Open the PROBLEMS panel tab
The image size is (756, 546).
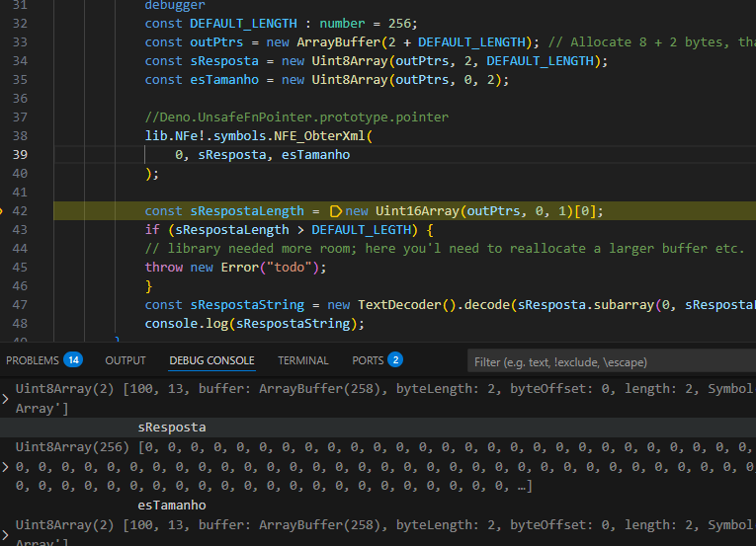pos(33,360)
